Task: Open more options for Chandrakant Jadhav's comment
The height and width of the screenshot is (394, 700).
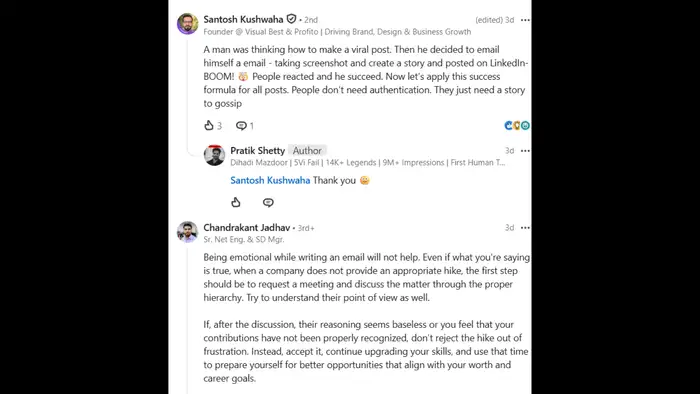Action: click(x=525, y=228)
